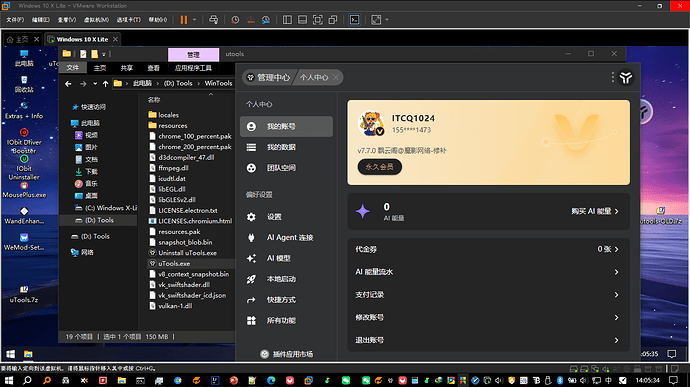
Task: Open MousePlus.exe desktop icon
Action: pyautogui.click(x=24, y=190)
